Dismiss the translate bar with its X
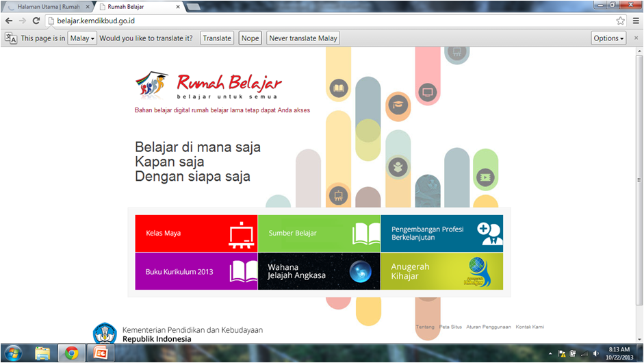Viewport: 644px width, 363px height. pos(636,38)
